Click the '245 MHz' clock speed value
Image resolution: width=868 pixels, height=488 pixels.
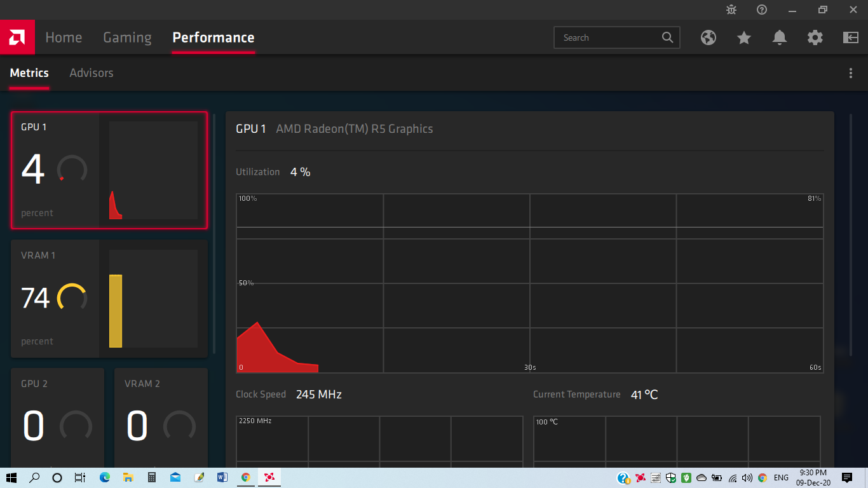319,395
